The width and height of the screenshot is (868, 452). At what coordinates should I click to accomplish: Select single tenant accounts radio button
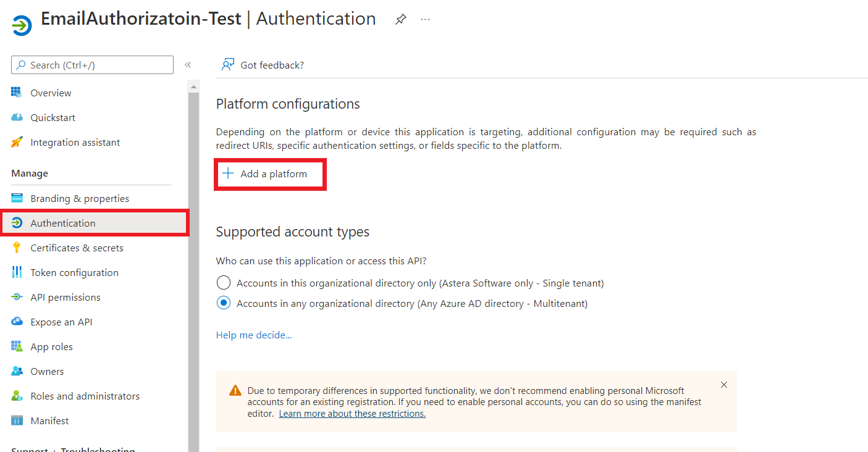[x=224, y=283]
